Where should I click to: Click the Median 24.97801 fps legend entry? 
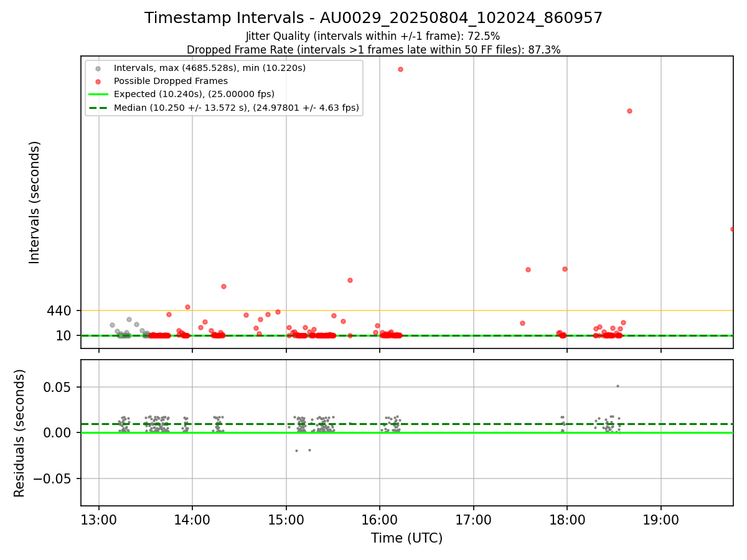(237, 108)
